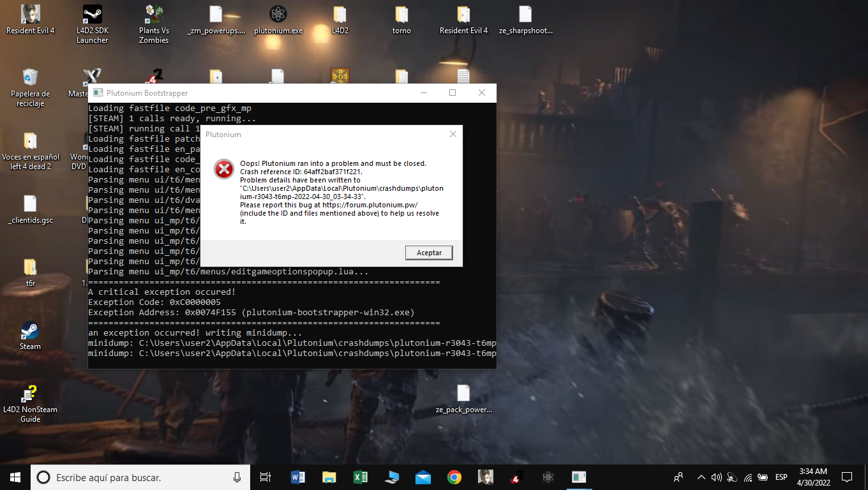
Task: Open Word from the taskbar
Action: coord(298,477)
